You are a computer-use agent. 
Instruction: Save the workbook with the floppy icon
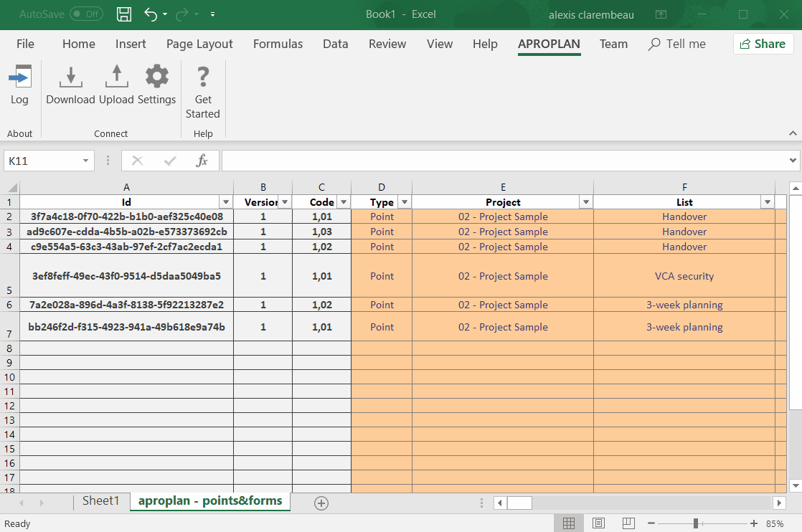click(124, 14)
